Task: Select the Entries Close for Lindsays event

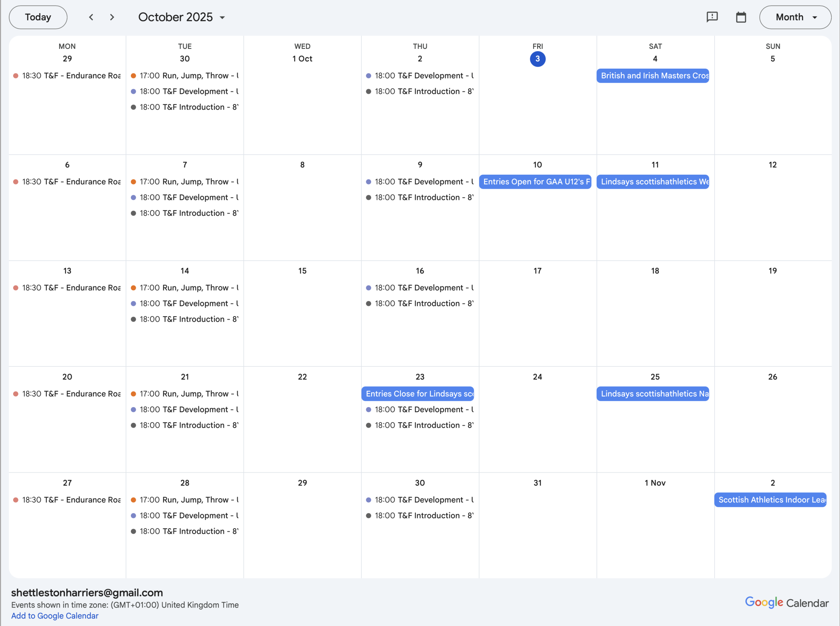Action: 417,394
